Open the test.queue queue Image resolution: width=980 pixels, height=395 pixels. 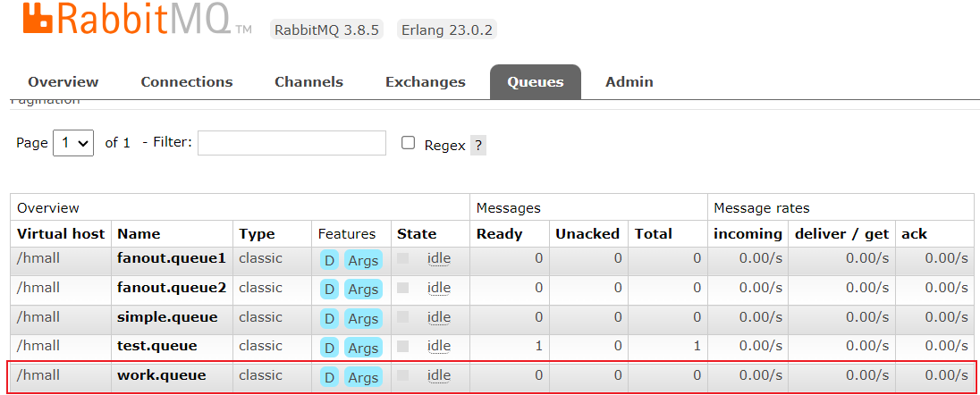coord(156,346)
